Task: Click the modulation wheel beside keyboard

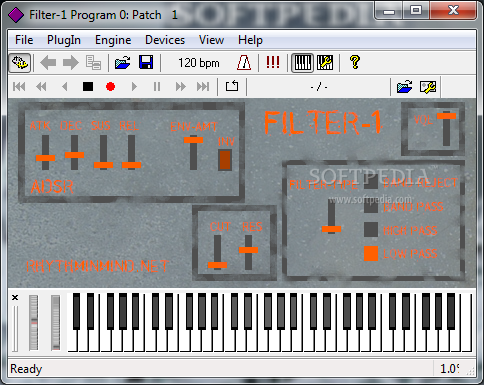Action: tap(56, 322)
